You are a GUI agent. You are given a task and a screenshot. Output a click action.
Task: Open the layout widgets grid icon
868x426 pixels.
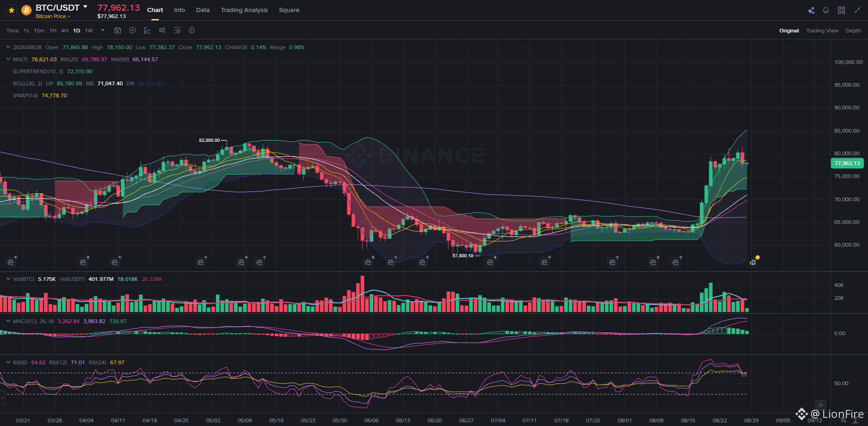tap(842, 10)
